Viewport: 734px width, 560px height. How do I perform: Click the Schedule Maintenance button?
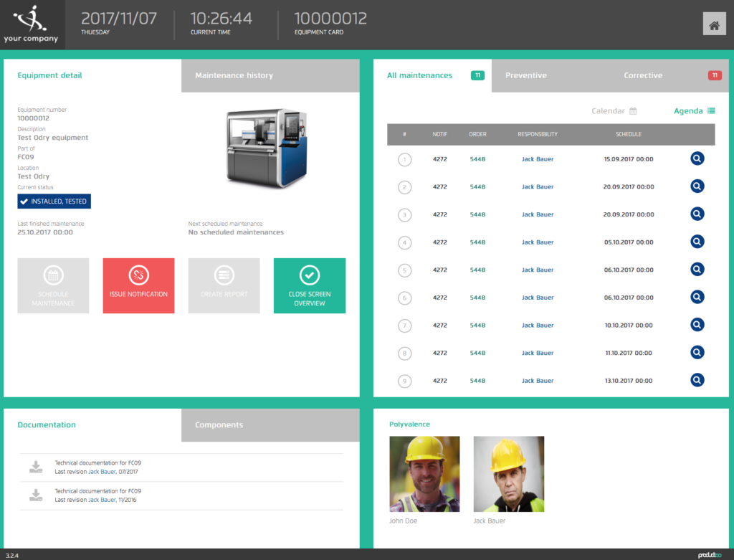coord(53,285)
